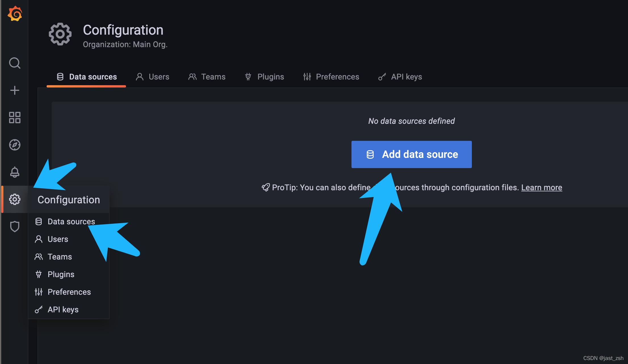Screen dimensions: 628x364
Task: Select the API keys tab
Action: pyautogui.click(x=400, y=77)
